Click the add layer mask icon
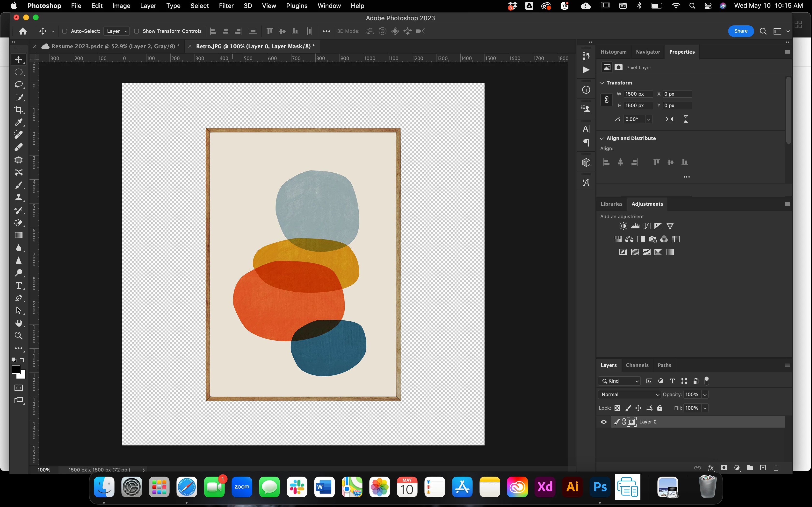Screen dimensions: 812x507 pos(724,468)
